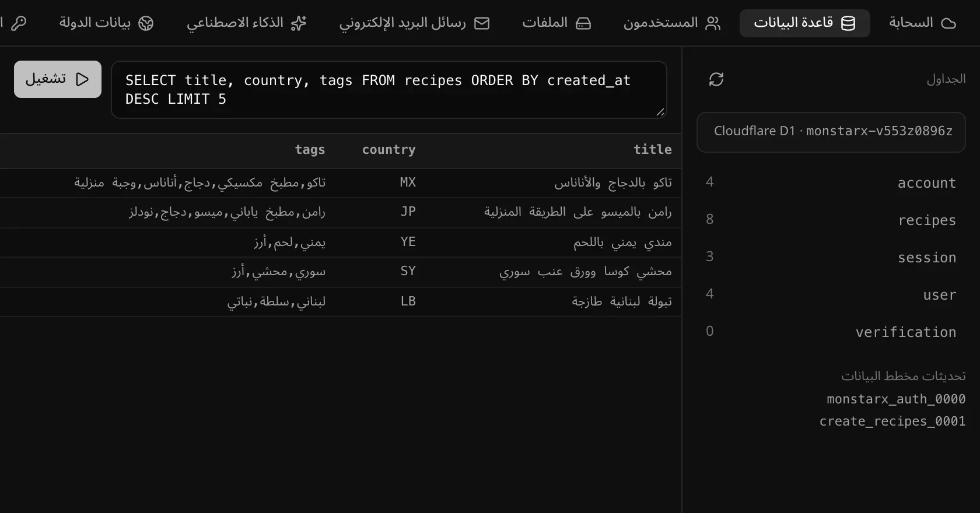Click the MX country cell
The image size is (980, 513).
point(408,182)
